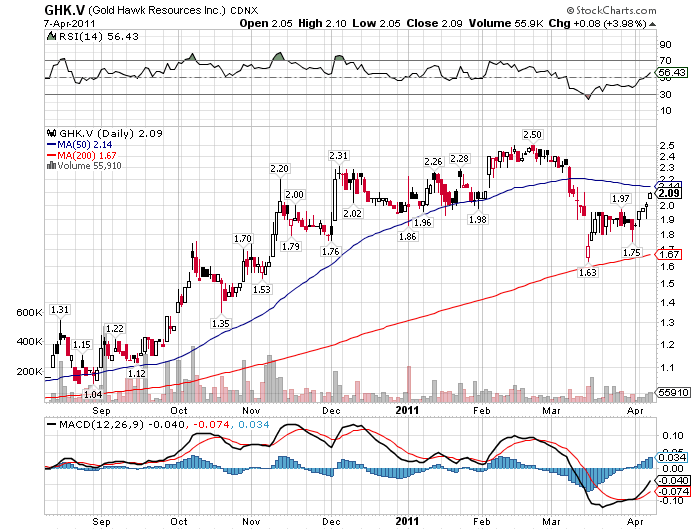Viewport: 700px width, 530px height.
Task: Click the 2.00 November label
Action: point(294,194)
